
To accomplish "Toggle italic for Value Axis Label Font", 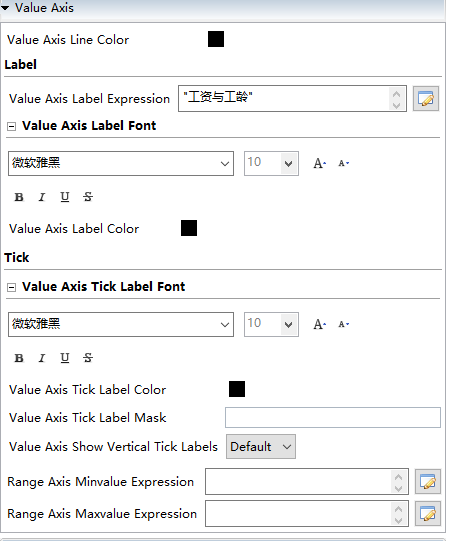I will coord(42,197).
